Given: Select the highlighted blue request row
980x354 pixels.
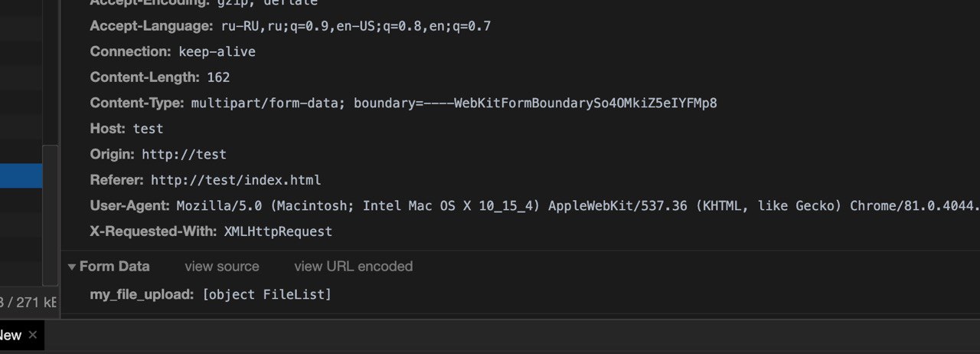Looking at the screenshot, I should [x=21, y=176].
